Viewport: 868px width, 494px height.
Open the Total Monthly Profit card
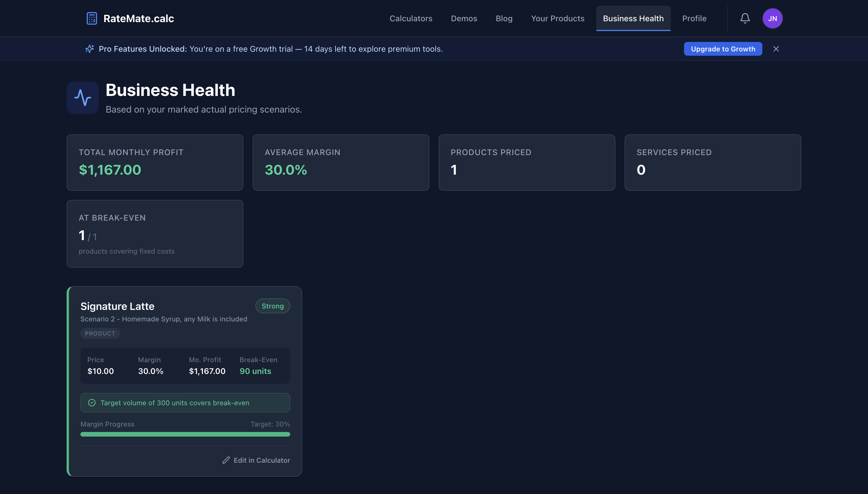pos(155,163)
